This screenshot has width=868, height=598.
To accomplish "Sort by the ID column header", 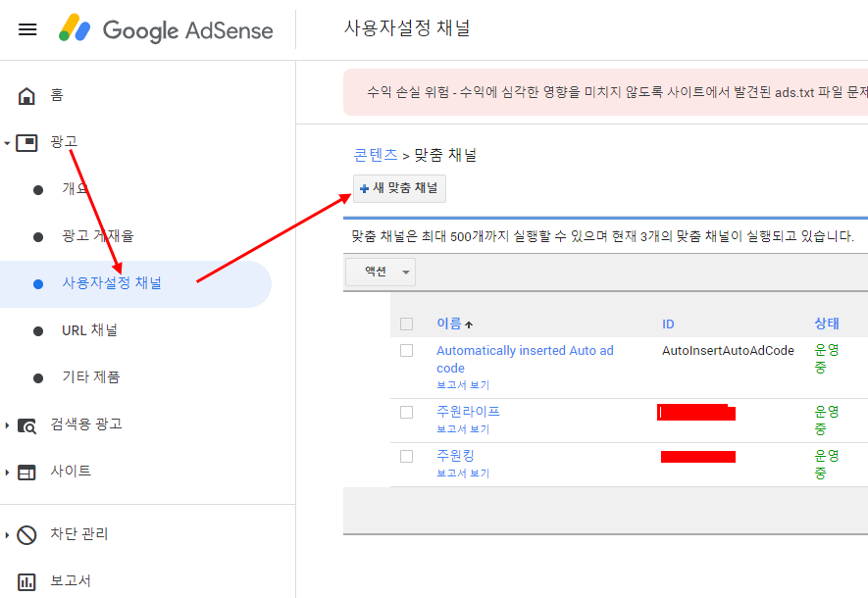I will tap(668, 324).
